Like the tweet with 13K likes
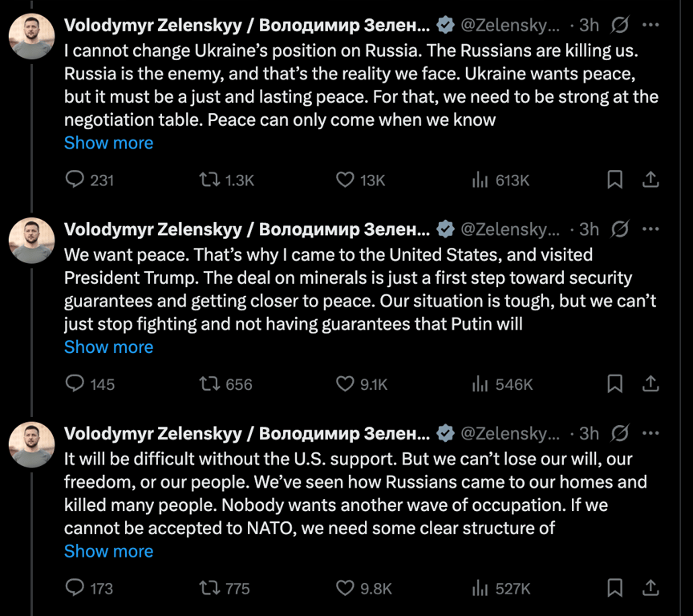 345,180
